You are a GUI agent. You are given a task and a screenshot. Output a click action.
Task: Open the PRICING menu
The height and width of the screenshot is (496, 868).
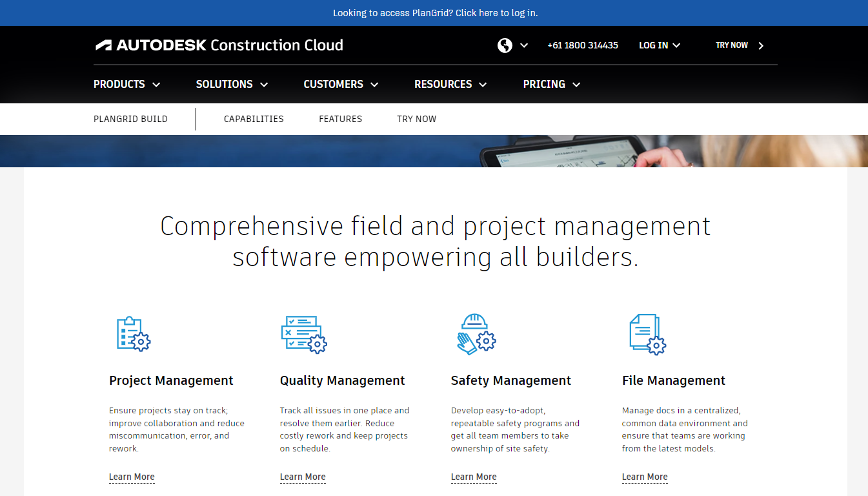pos(552,84)
